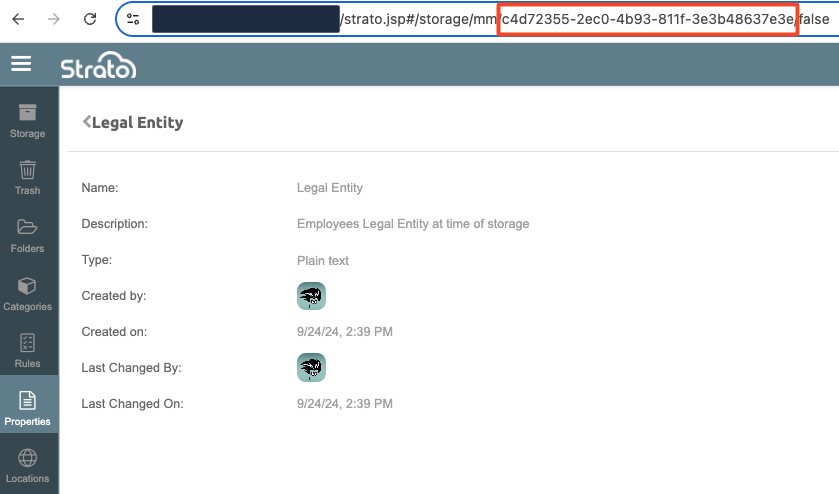839x494 pixels.
Task: Go to Folders in sidebar
Action: (28, 234)
